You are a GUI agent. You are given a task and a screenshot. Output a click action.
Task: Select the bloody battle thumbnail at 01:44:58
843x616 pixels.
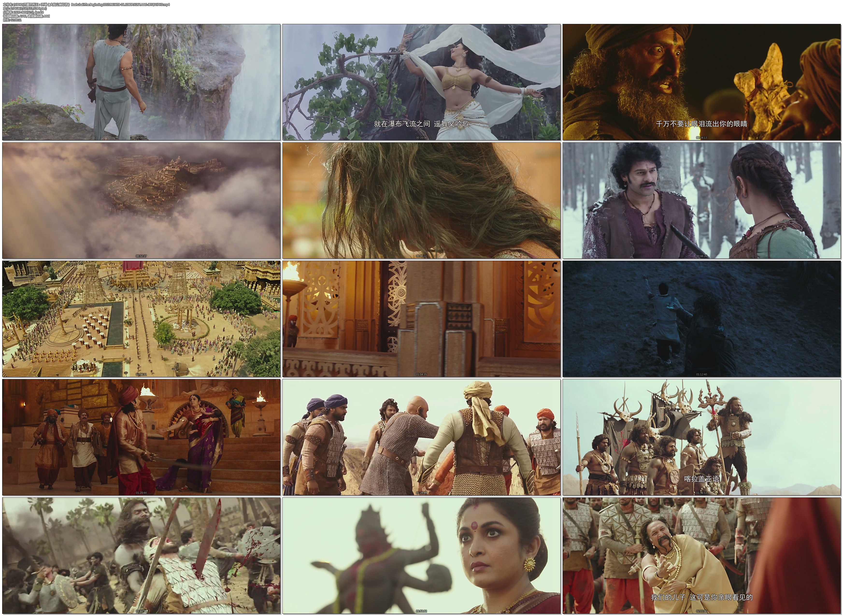click(x=141, y=556)
